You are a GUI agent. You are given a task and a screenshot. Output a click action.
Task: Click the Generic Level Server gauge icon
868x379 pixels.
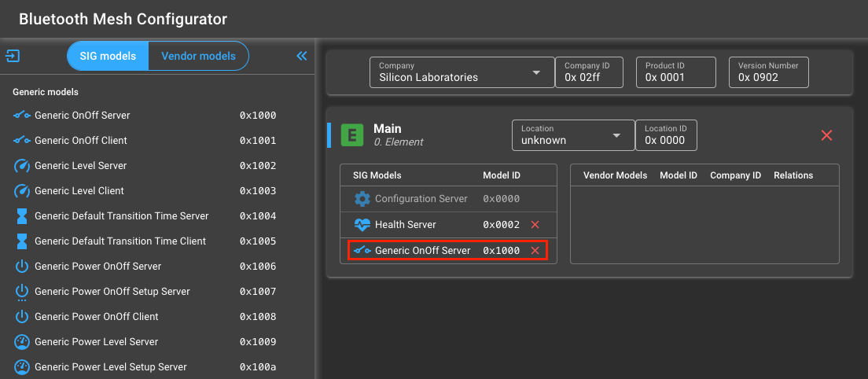(x=21, y=165)
